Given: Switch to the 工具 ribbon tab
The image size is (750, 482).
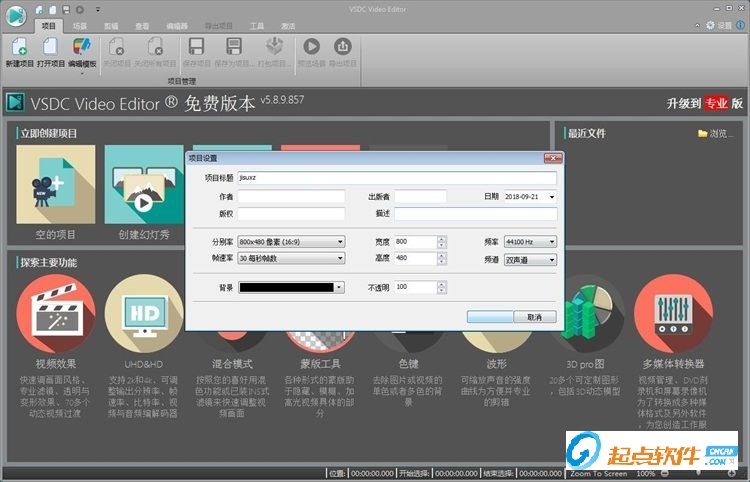Looking at the screenshot, I should [257, 26].
